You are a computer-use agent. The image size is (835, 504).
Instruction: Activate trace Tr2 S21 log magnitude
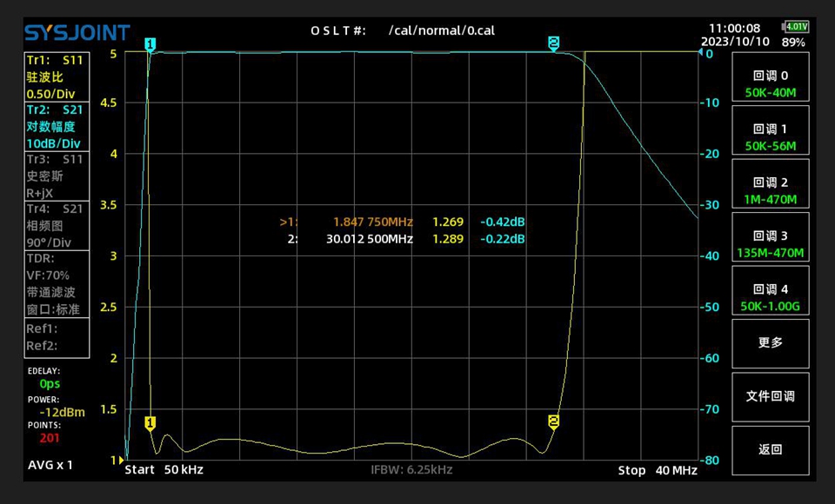56,127
